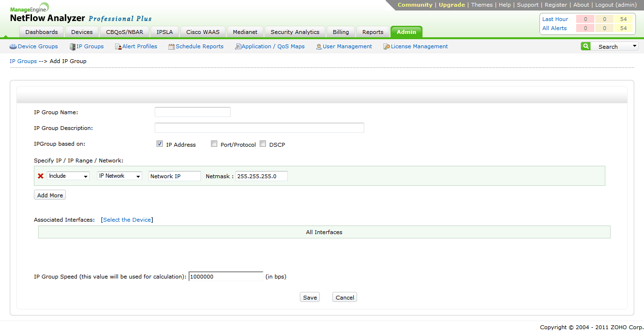Click Last Hour red count 0
The width and height of the screenshot is (644, 333).
click(585, 19)
